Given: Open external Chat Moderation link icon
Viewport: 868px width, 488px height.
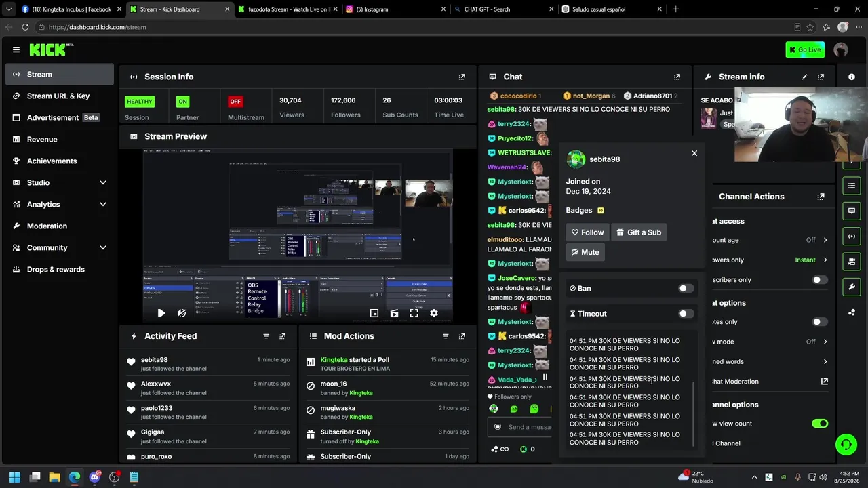Looking at the screenshot, I should pyautogui.click(x=825, y=382).
